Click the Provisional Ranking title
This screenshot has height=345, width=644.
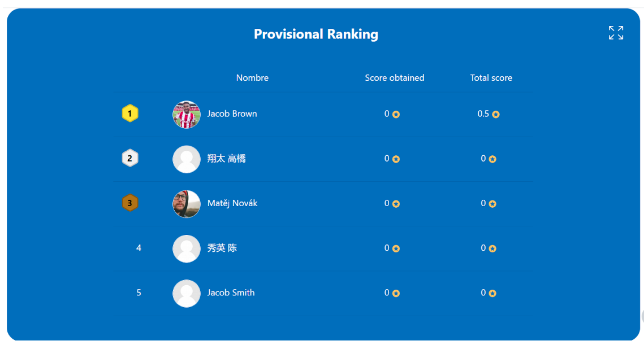click(316, 34)
